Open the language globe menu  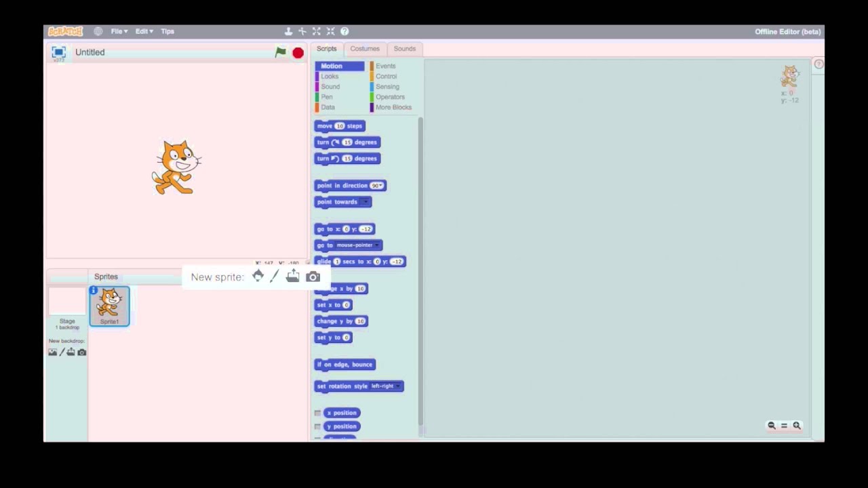[98, 31]
